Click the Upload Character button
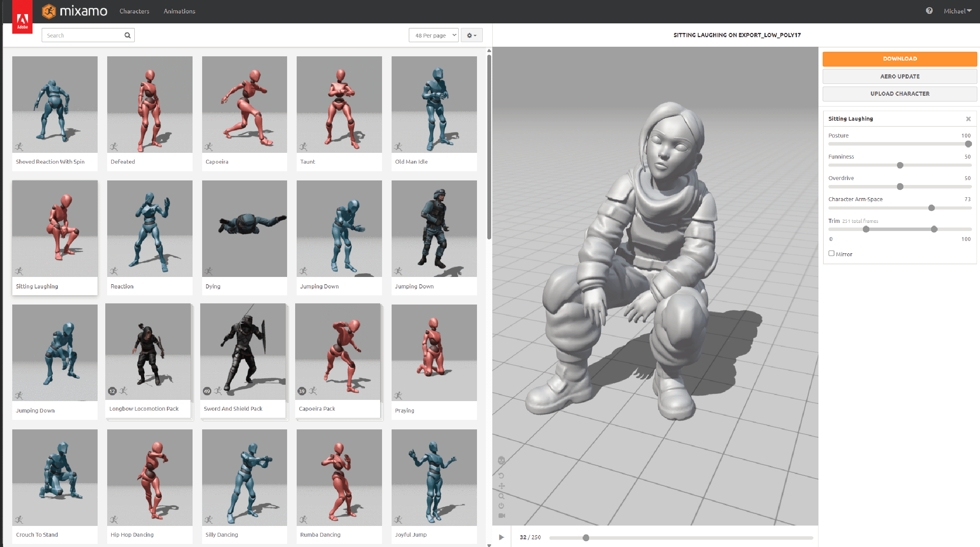 [900, 94]
